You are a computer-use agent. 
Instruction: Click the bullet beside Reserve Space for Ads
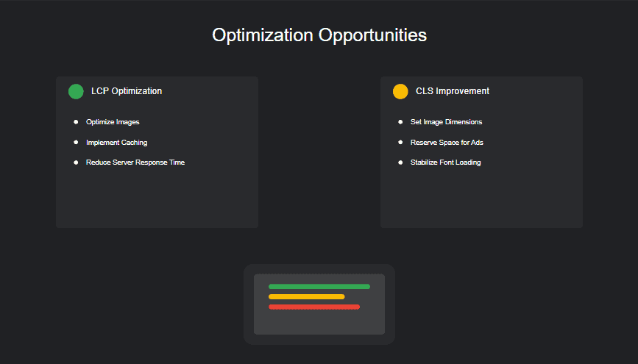tap(400, 142)
